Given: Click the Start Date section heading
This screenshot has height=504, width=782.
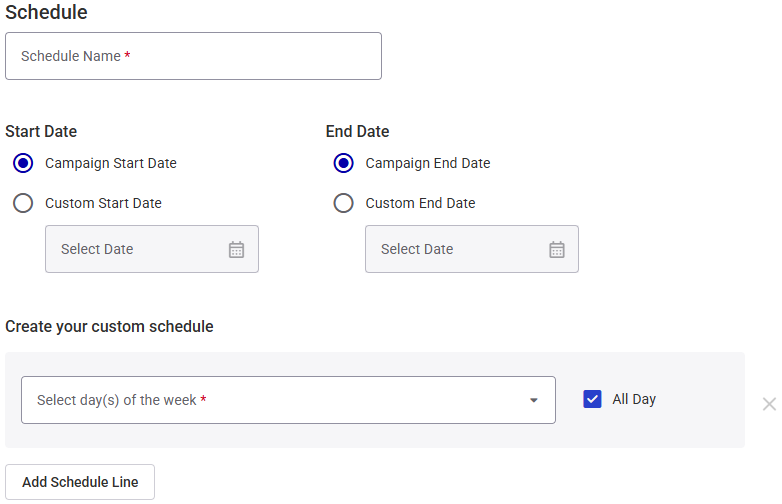Looking at the screenshot, I should coord(41,131).
